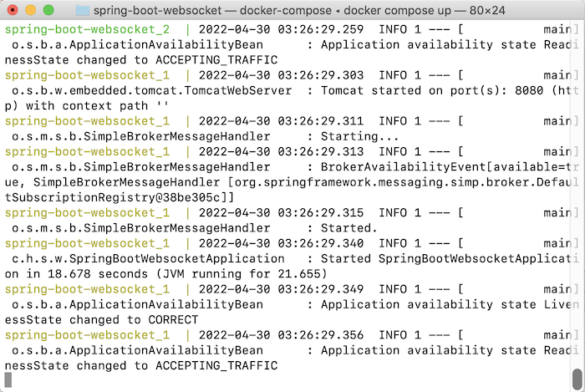
Task: Click 'on in 18.678 seconds (JVM running for 21.655)'
Action: click(x=166, y=274)
